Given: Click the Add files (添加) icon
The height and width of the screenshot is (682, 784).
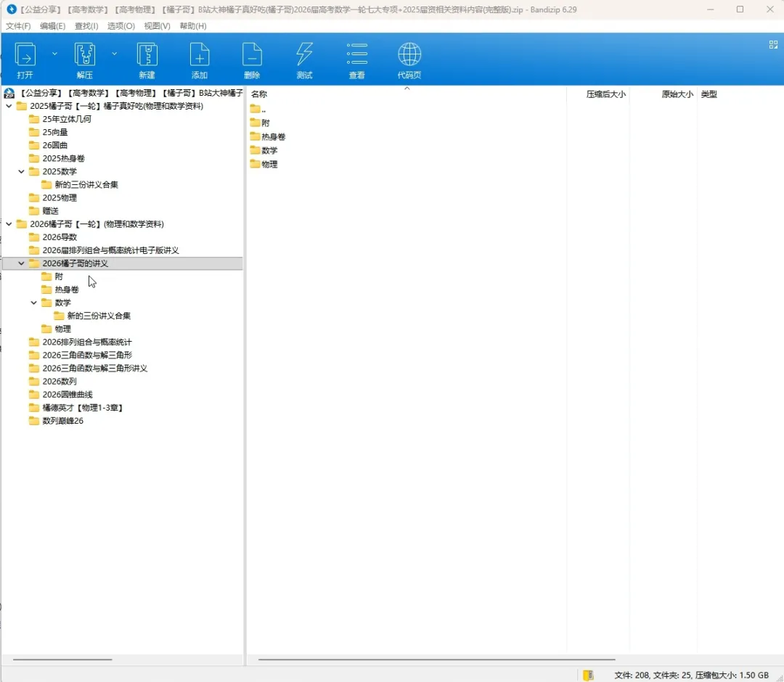Looking at the screenshot, I should (x=200, y=60).
